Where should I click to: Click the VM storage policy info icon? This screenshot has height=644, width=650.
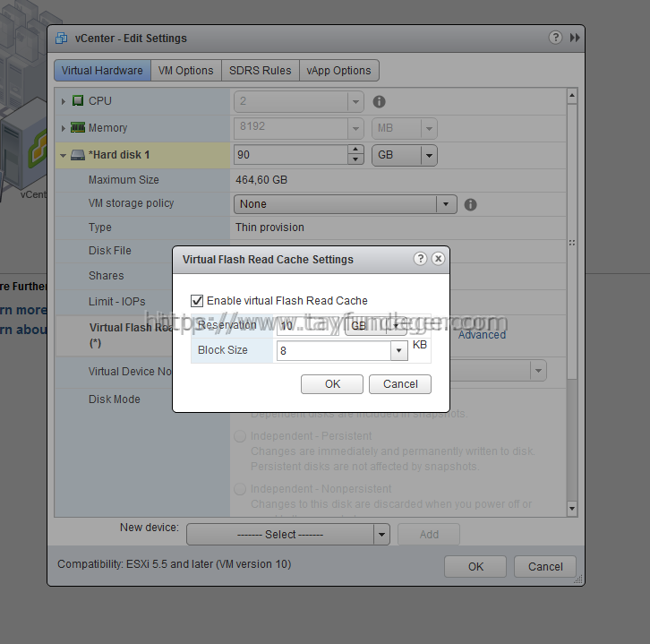coord(470,204)
